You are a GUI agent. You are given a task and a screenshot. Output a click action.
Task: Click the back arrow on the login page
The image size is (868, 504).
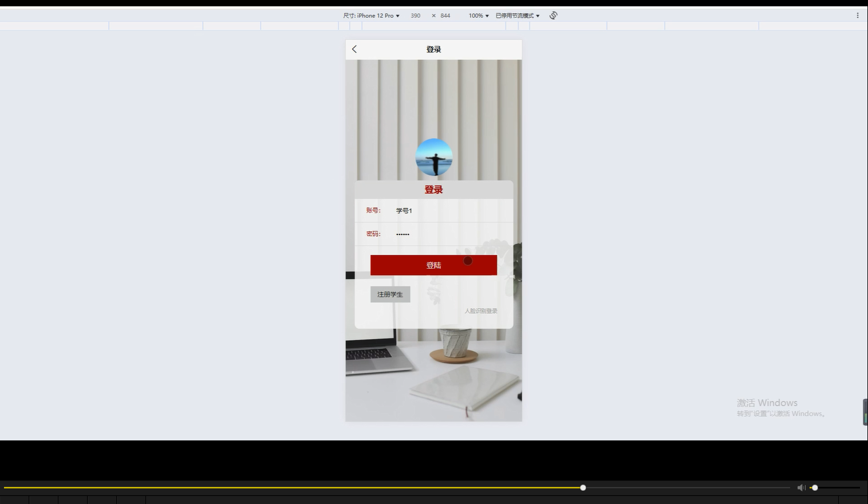coord(354,49)
